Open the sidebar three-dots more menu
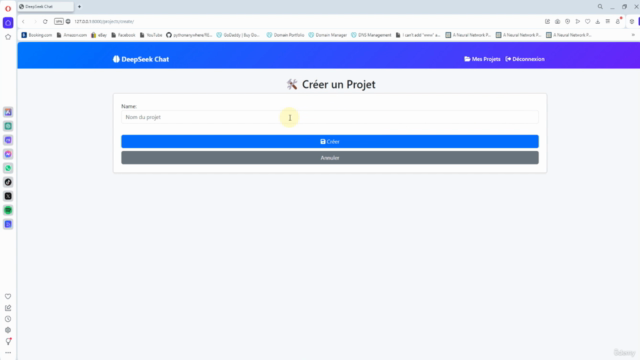 pos(8,353)
